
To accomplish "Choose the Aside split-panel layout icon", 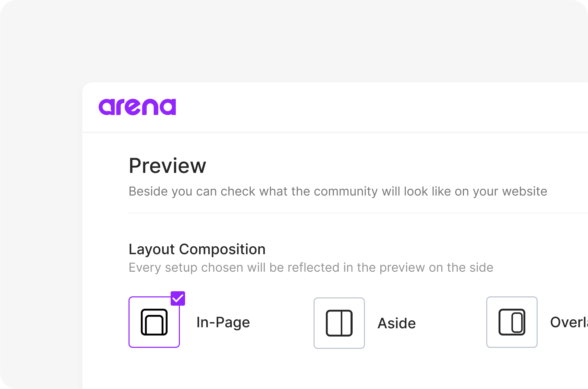I will pyautogui.click(x=339, y=323).
